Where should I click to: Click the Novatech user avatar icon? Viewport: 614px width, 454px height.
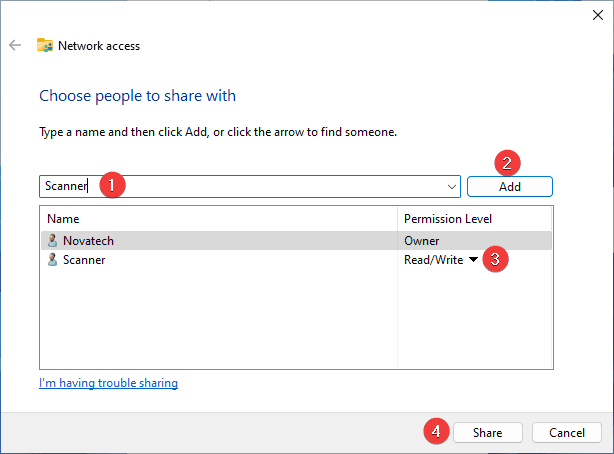coord(52,241)
